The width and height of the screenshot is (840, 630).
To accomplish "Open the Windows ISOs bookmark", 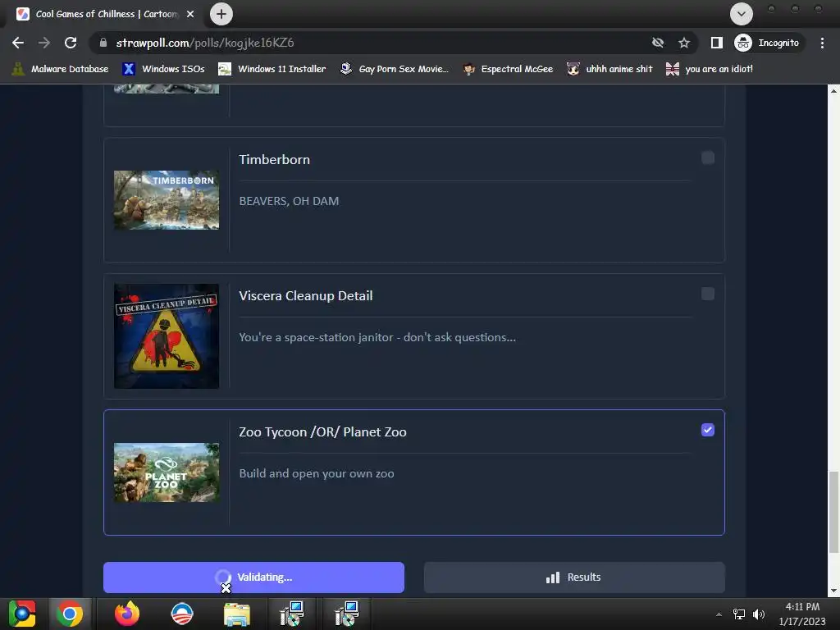I will [x=163, y=69].
